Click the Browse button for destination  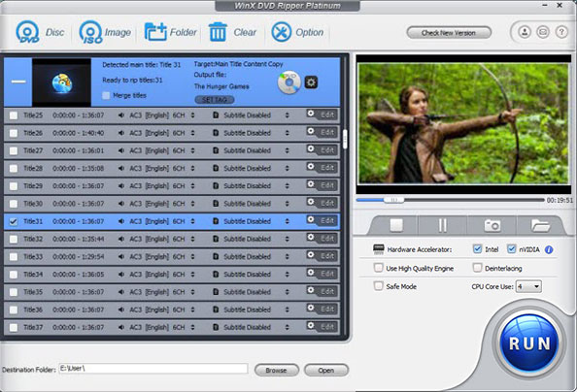276,370
